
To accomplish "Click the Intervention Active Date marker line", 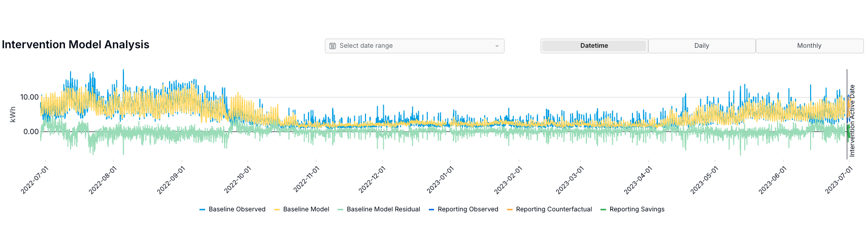I will (847, 114).
